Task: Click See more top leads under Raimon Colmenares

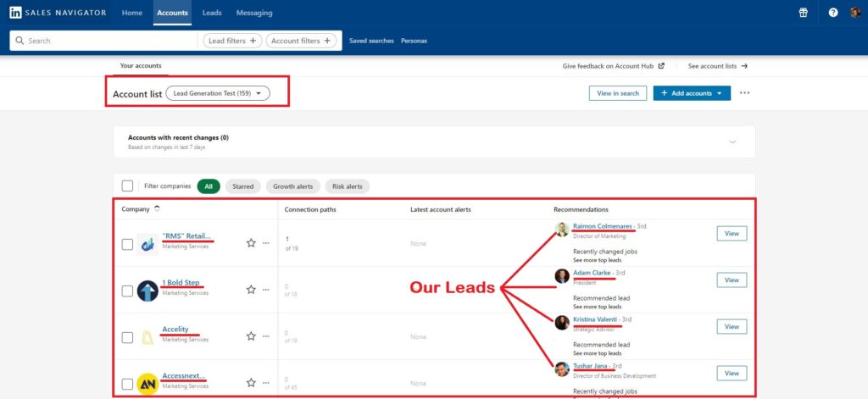Action: [x=597, y=260]
